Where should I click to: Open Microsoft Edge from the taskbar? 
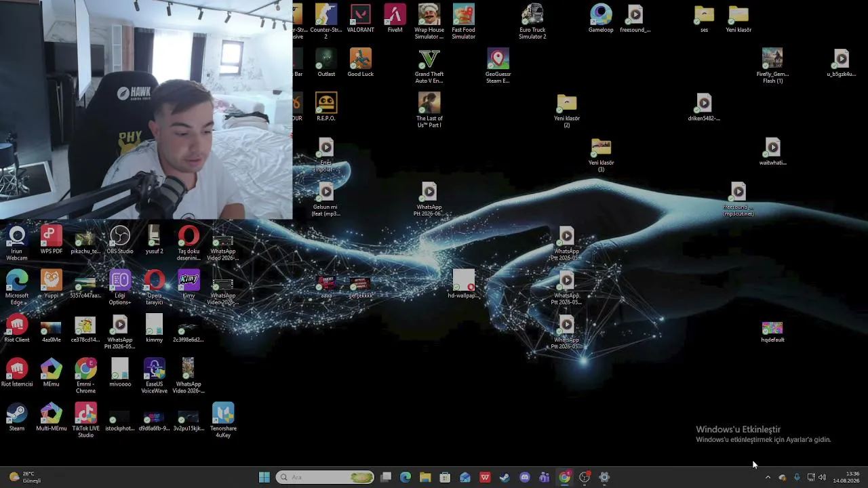point(406,477)
